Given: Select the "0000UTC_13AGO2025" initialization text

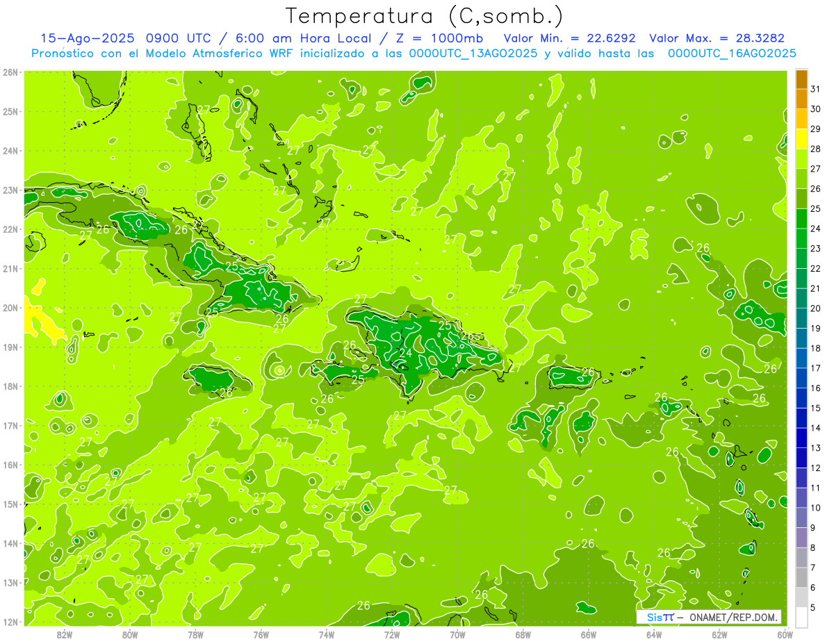Looking at the screenshot, I should point(473,53).
